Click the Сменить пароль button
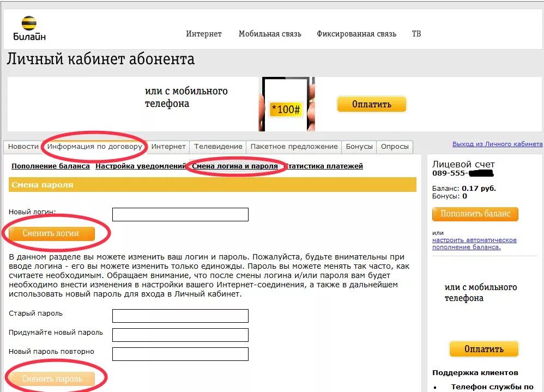 [x=52, y=379]
